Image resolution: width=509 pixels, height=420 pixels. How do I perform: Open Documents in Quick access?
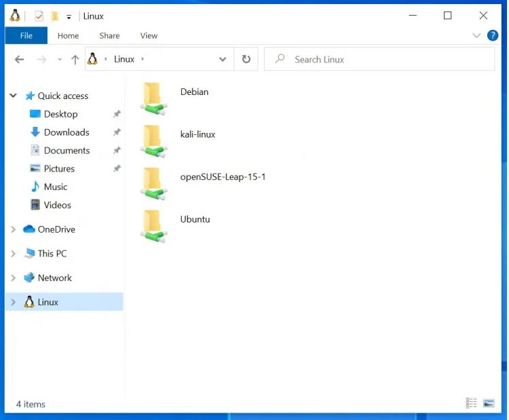[x=67, y=150]
